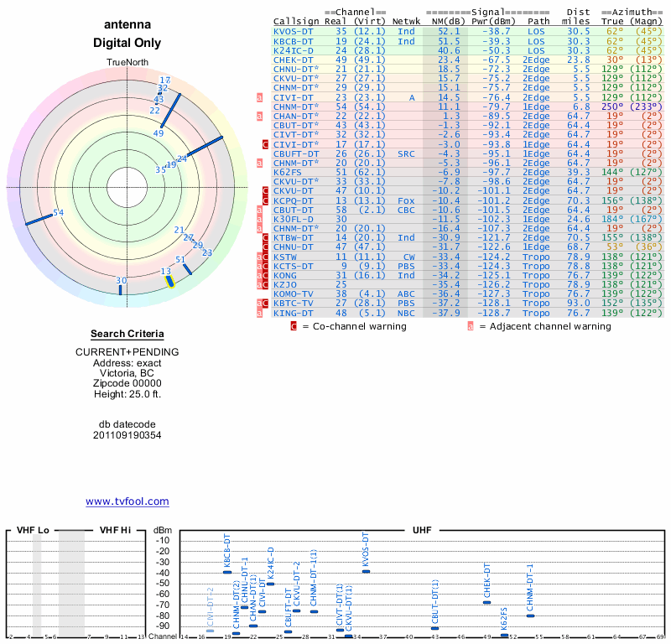Click the adjacent-channel warning icon beside CBUT-DT channel 58
This screenshot has width=671, height=644.
point(259,210)
